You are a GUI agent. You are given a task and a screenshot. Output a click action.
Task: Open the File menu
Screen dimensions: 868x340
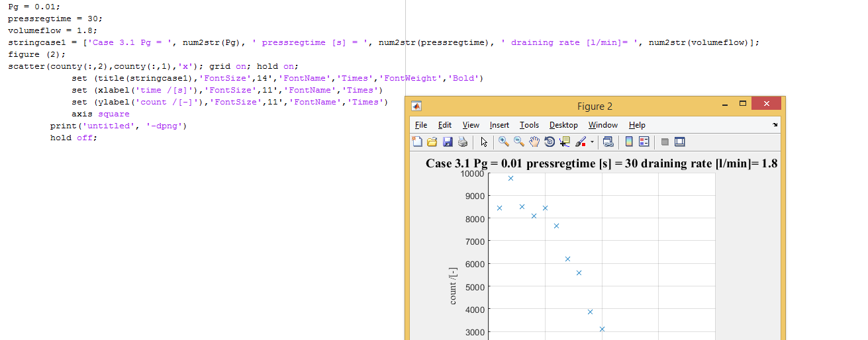pyautogui.click(x=421, y=125)
